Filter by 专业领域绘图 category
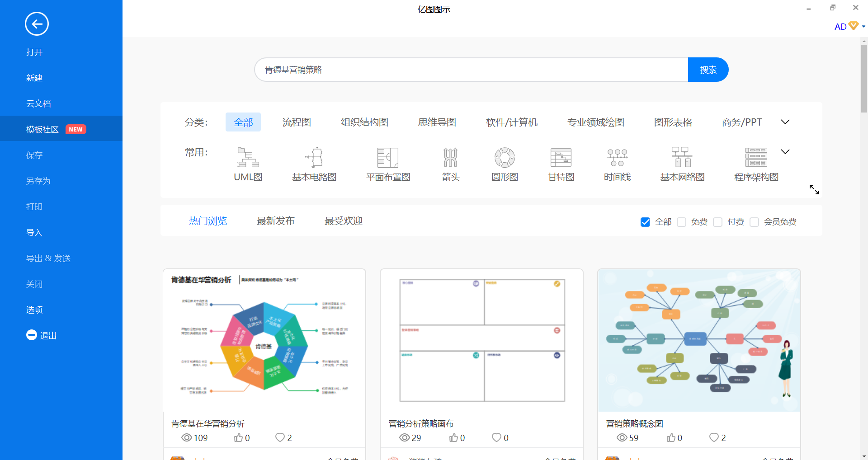The width and height of the screenshot is (868, 460). (596, 122)
